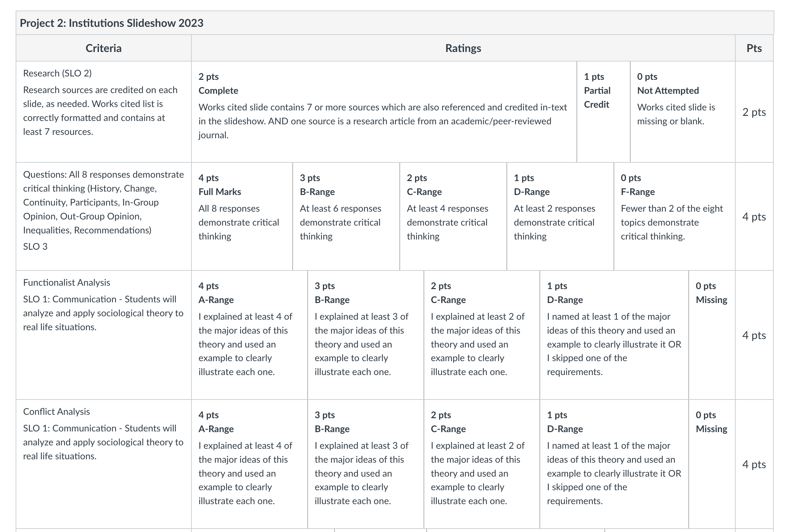Pick the 0 pts F-Range rating for Questions

point(674,216)
